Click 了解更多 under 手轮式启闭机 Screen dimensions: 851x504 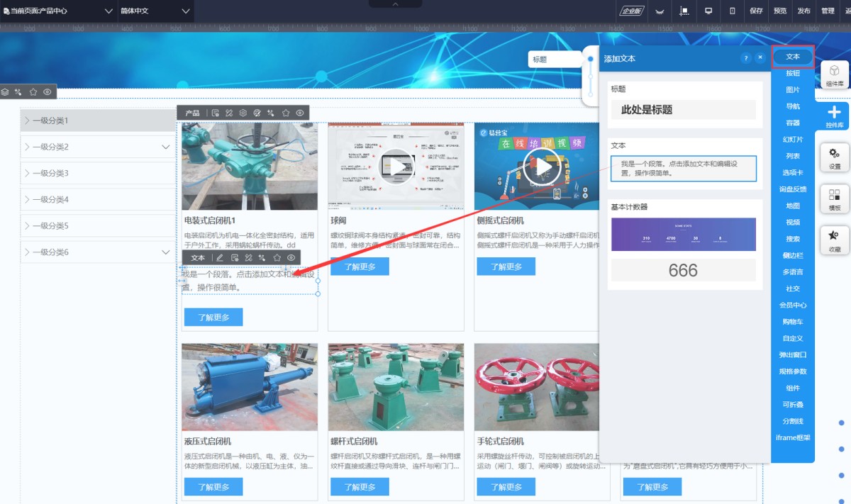pyautogui.click(x=506, y=487)
